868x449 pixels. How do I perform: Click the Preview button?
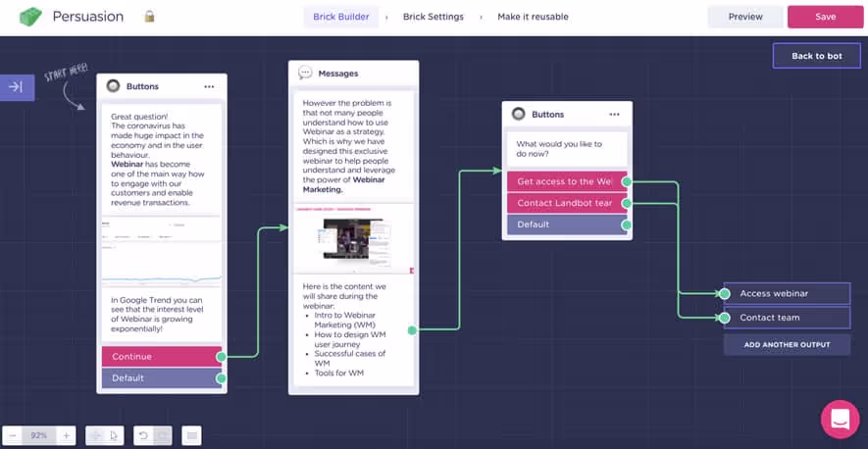tap(745, 17)
